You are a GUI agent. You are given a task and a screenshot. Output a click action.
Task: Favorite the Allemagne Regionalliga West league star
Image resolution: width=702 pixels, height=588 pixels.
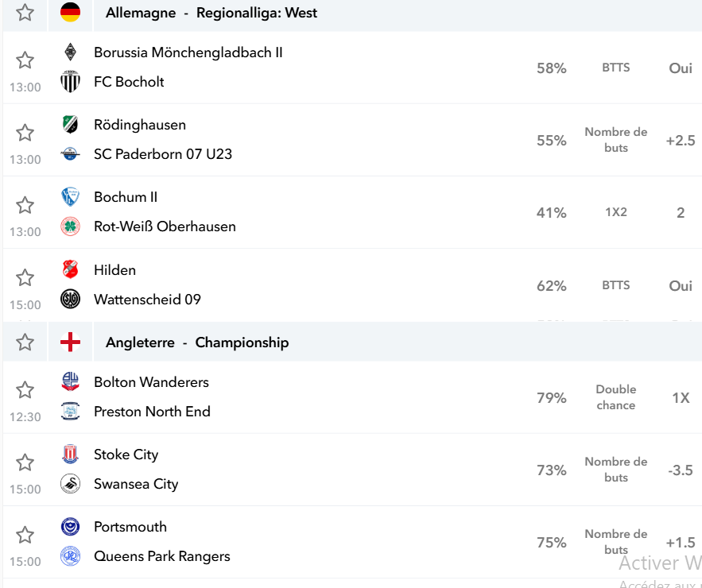(25, 12)
